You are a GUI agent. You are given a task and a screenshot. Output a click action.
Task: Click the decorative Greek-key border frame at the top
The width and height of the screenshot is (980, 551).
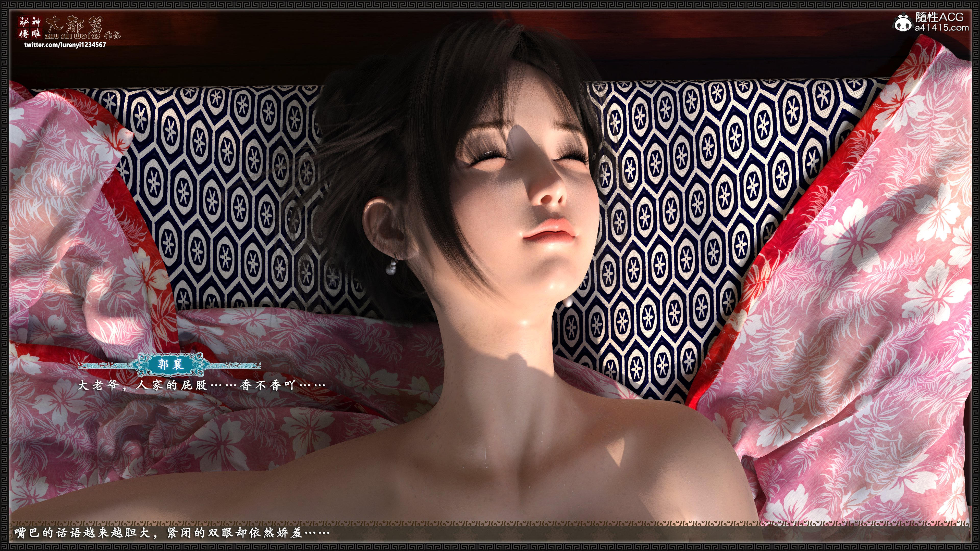tap(490, 5)
